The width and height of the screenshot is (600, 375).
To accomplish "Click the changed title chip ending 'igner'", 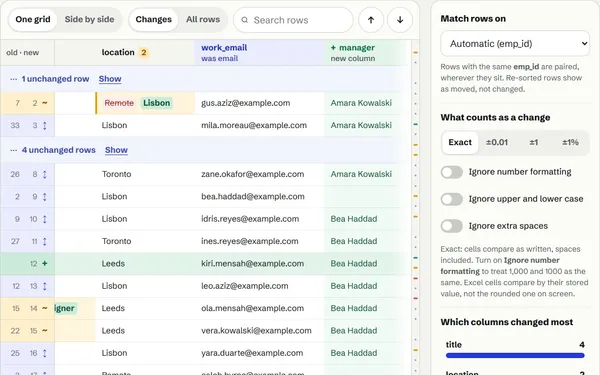I will click(65, 308).
